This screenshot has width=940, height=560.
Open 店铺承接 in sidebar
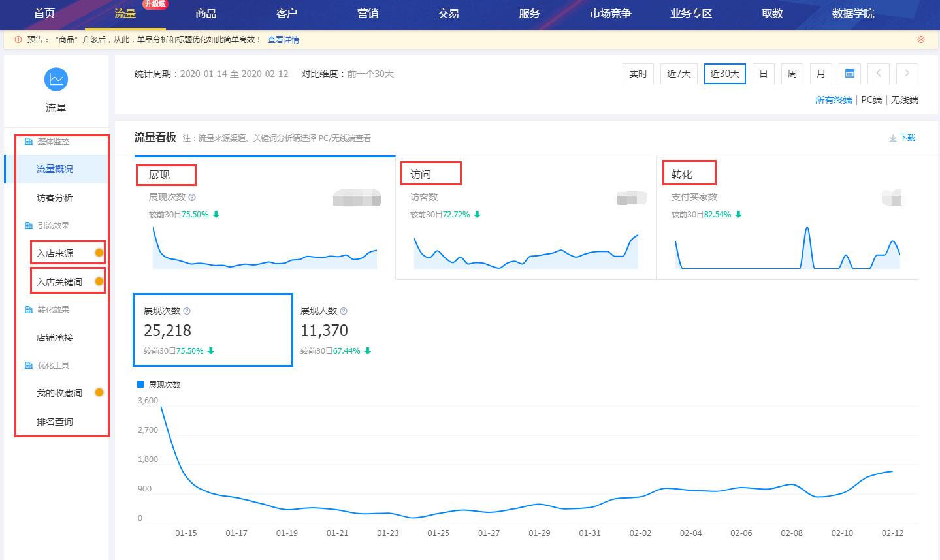pyautogui.click(x=55, y=337)
